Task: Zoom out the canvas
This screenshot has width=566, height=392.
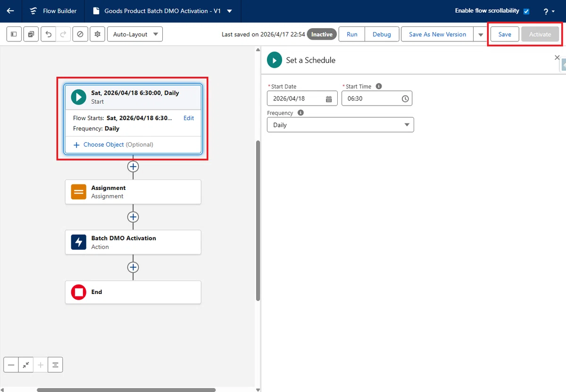Action: point(11,365)
